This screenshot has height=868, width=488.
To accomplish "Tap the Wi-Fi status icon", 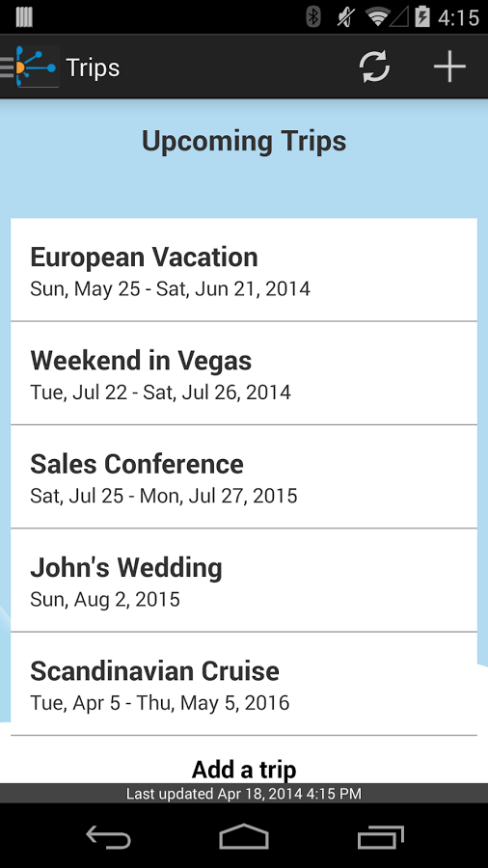I will 377,17.
